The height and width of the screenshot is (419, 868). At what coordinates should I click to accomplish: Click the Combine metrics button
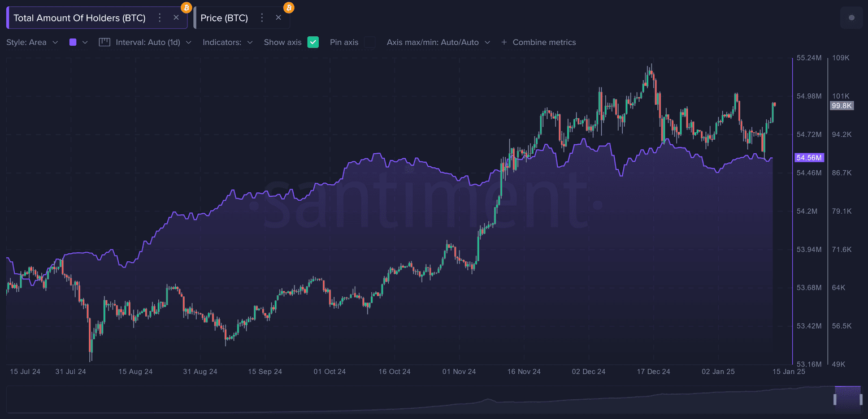[x=544, y=42]
